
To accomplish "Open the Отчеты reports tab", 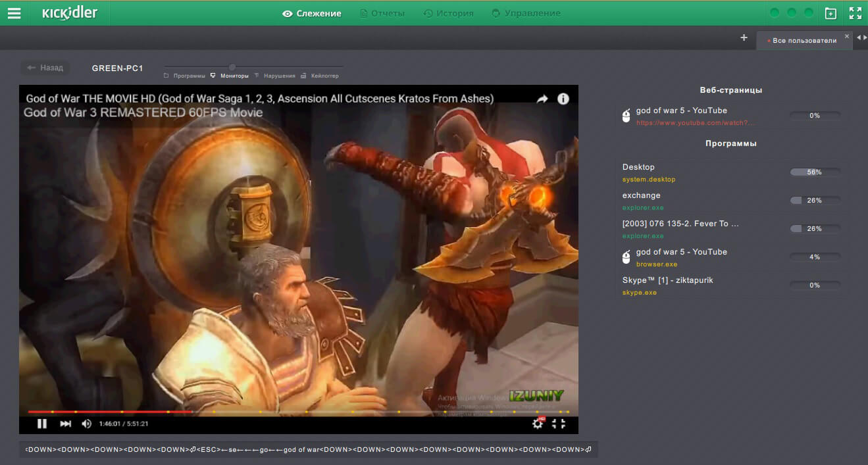I will tap(382, 13).
